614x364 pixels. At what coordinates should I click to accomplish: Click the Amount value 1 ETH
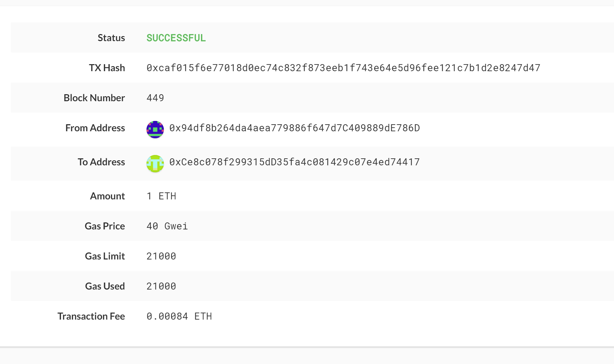[161, 196]
